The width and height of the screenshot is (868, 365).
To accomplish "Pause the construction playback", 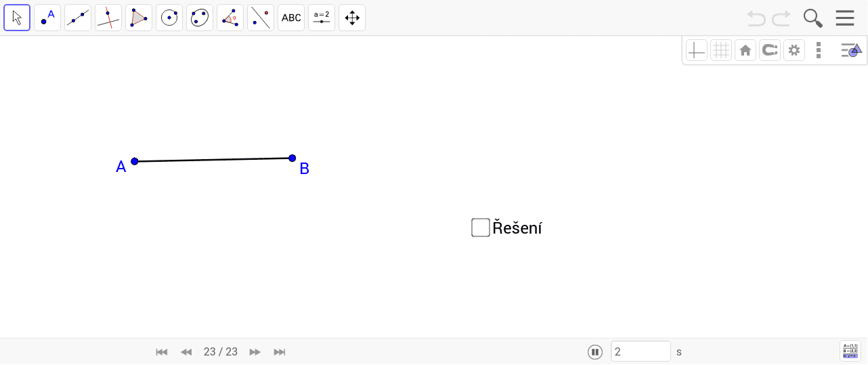I will point(595,351).
